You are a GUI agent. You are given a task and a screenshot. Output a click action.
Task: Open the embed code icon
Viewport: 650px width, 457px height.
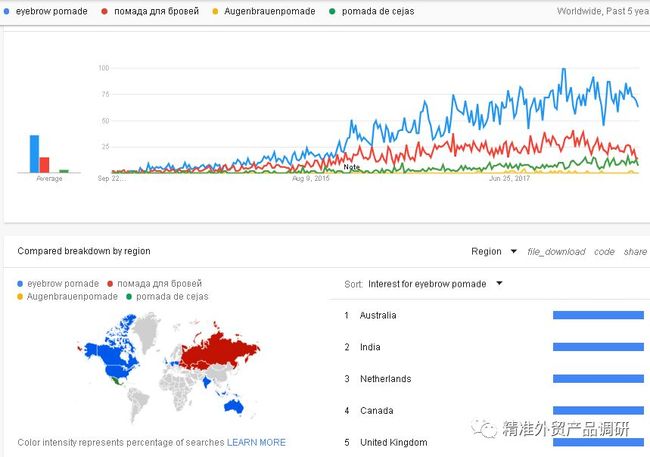[x=604, y=252]
